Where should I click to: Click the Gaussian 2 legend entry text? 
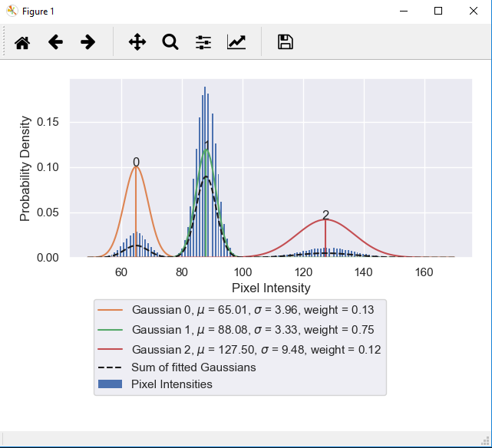[256, 350]
